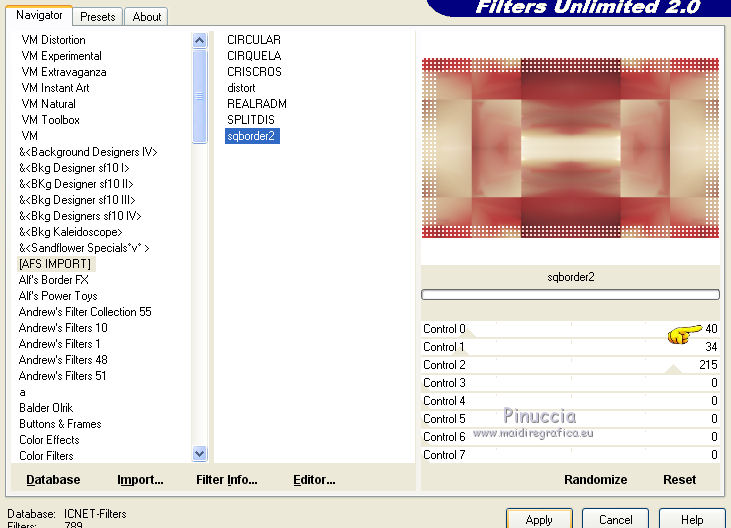This screenshot has width=731, height=528.
Task: Select Color Effects category
Action: [49, 439]
